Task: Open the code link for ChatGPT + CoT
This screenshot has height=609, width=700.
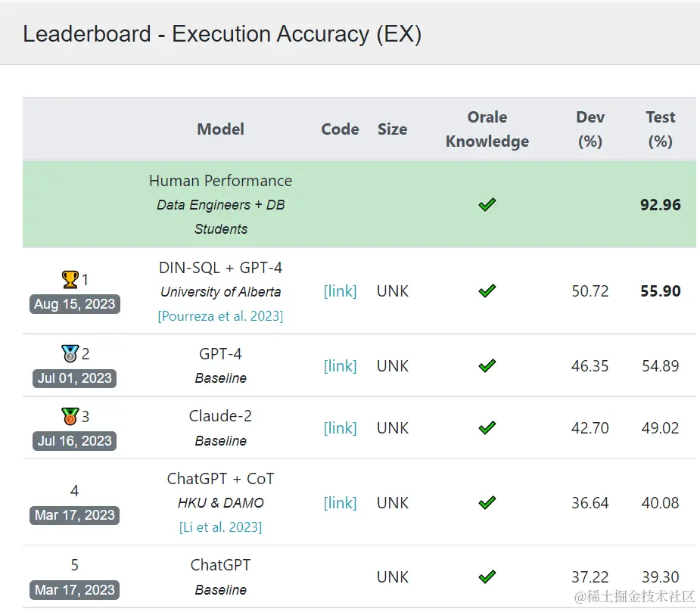Action: 340,502
